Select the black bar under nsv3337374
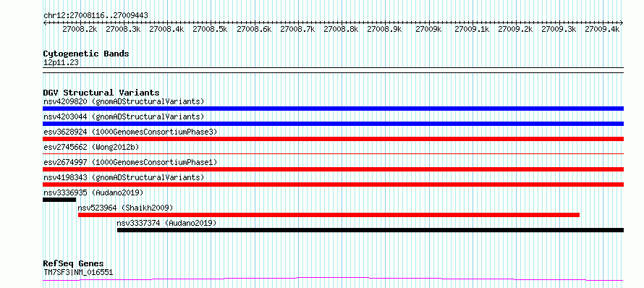 pos(370,230)
